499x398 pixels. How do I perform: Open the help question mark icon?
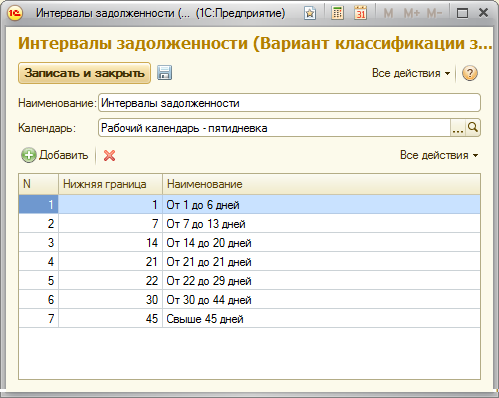470,73
